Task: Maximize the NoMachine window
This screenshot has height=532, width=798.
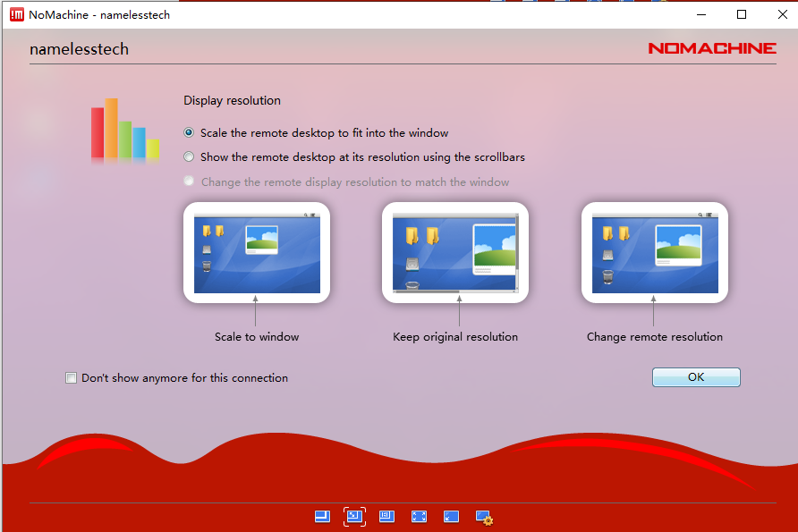Action: [x=742, y=14]
